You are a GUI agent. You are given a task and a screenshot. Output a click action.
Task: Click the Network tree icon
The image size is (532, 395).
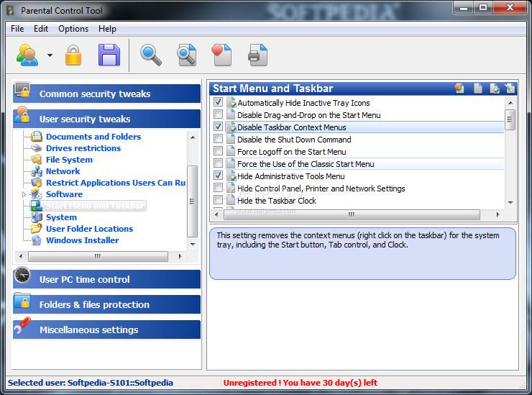(x=36, y=171)
